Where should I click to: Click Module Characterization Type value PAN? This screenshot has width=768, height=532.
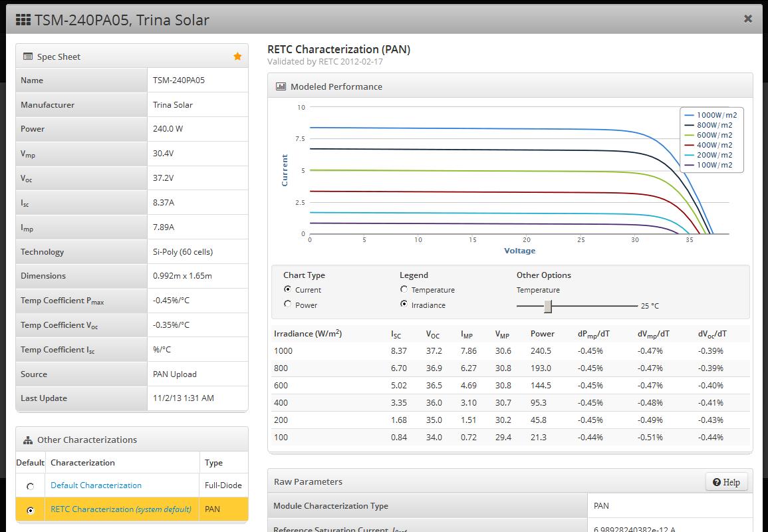601,505
